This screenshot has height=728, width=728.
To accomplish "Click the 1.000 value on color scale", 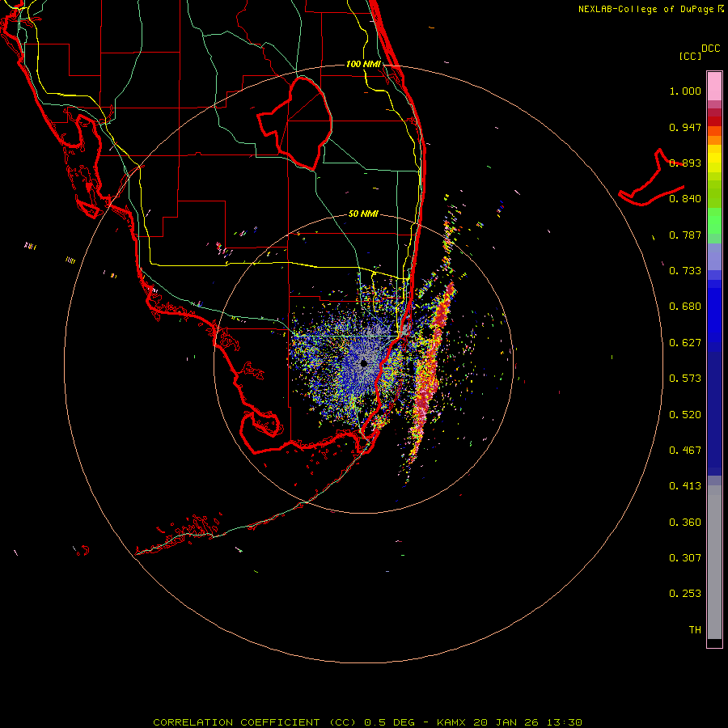I will click(685, 91).
